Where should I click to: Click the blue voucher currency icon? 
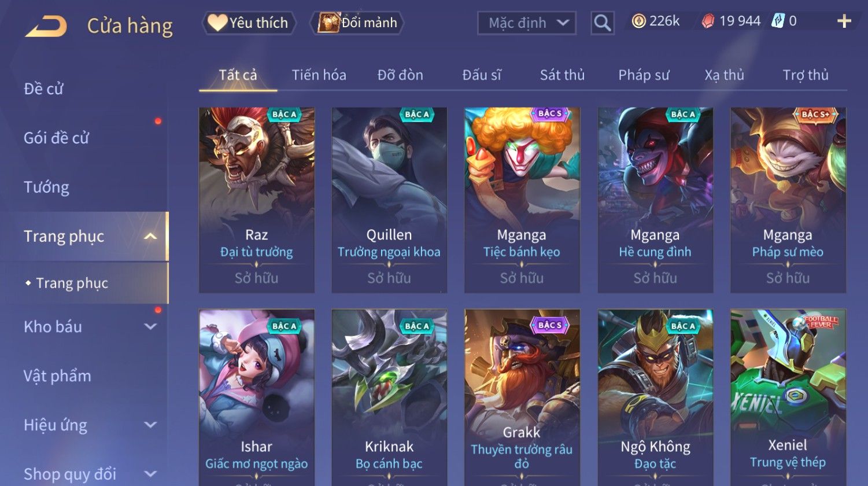pyautogui.click(x=778, y=21)
